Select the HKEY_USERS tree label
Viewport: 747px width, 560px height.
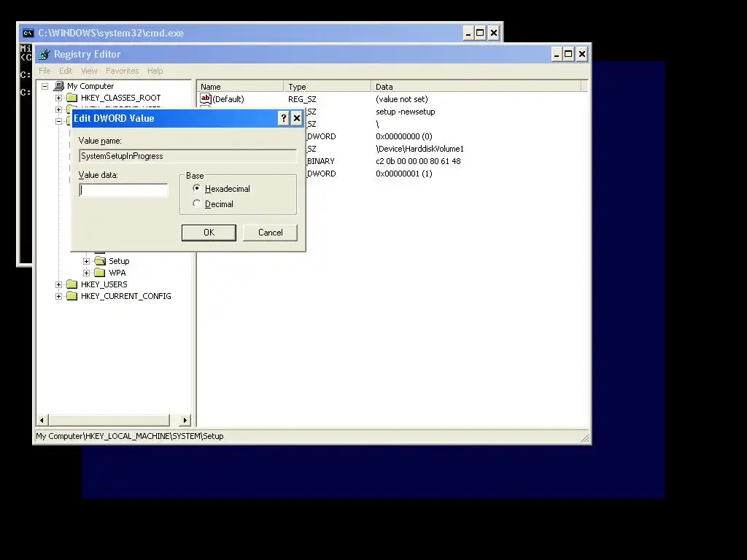(x=104, y=284)
